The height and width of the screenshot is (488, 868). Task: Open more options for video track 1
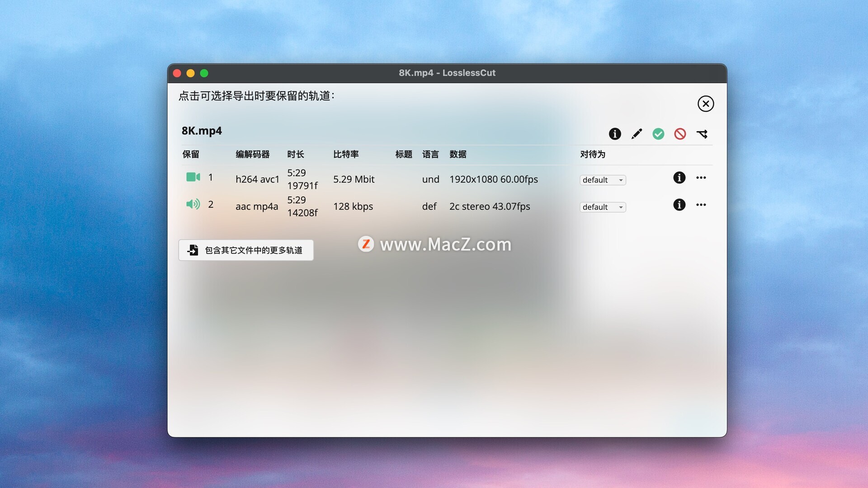(x=701, y=178)
